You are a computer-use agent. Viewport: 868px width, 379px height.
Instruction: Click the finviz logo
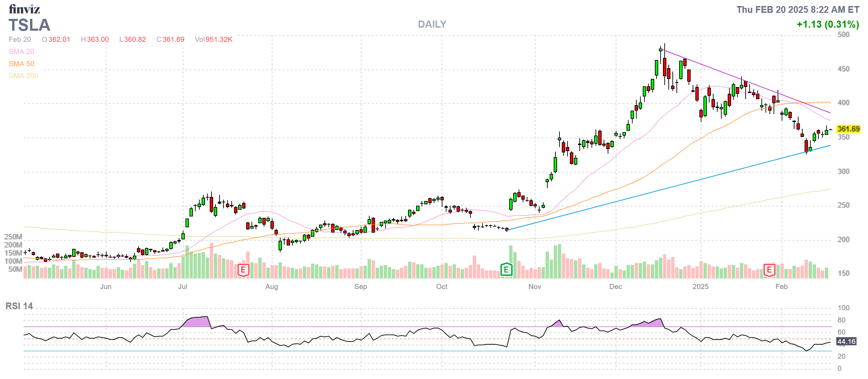[x=24, y=9]
